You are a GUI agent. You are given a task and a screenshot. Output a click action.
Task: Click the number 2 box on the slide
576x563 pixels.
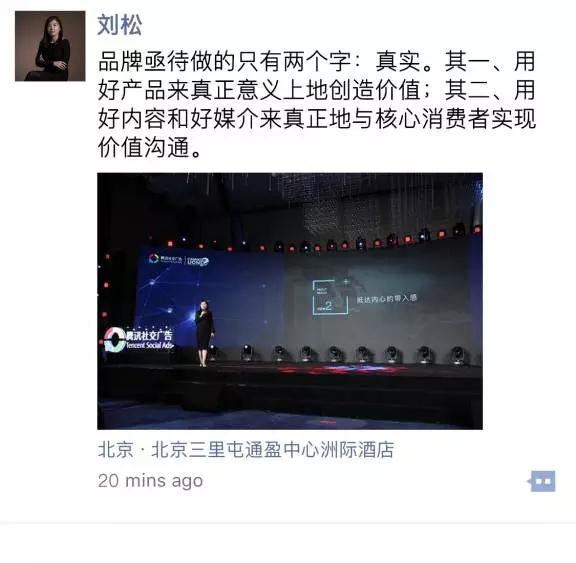click(x=330, y=298)
